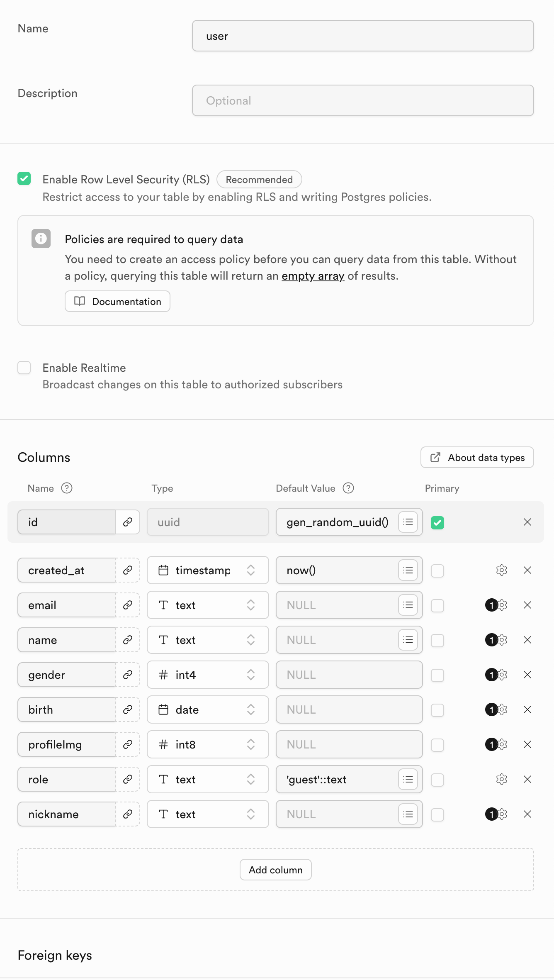Open default value suggestions for role column
The height and width of the screenshot is (980, 554).
pyautogui.click(x=408, y=779)
